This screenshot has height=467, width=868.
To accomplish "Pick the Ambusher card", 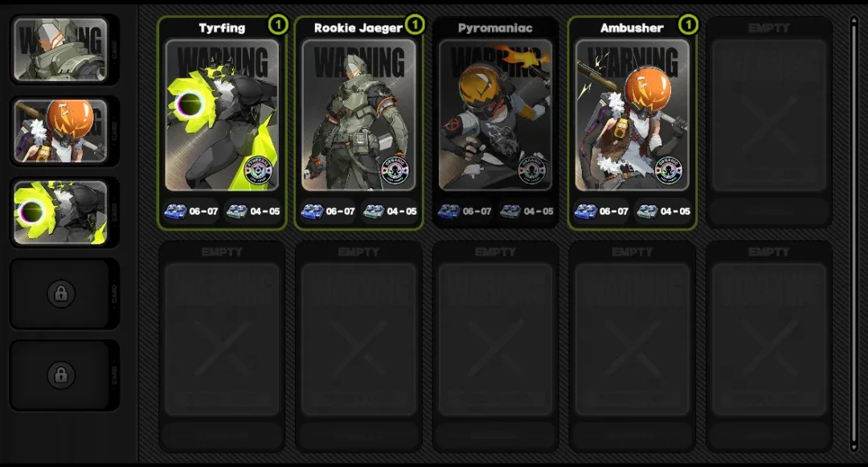I will tap(633, 123).
